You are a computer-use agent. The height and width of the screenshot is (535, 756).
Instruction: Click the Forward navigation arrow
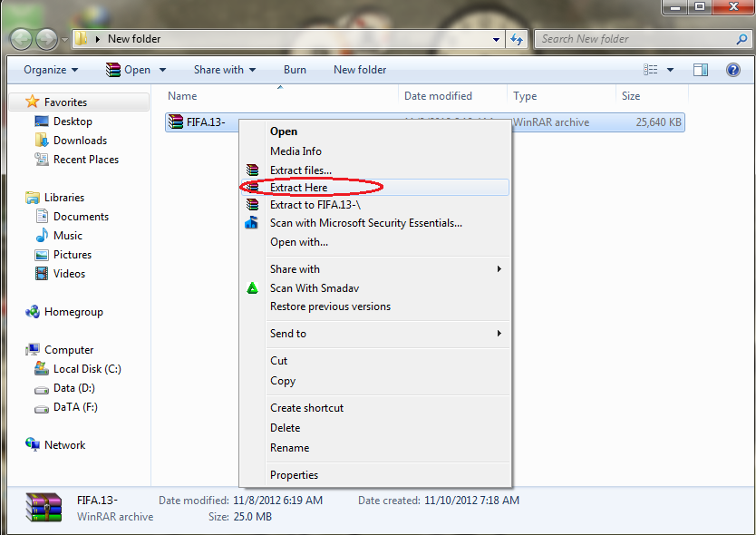tap(46, 39)
